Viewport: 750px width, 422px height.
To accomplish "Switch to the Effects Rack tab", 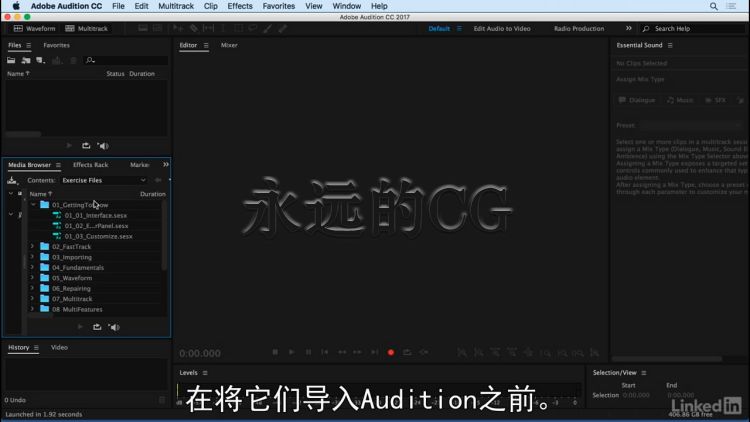I will coord(90,165).
